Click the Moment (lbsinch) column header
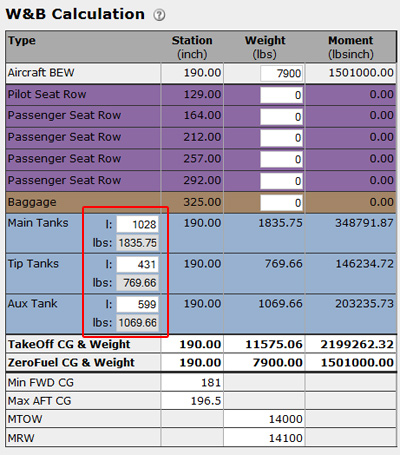This screenshot has width=400, height=455. pyautogui.click(x=351, y=47)
